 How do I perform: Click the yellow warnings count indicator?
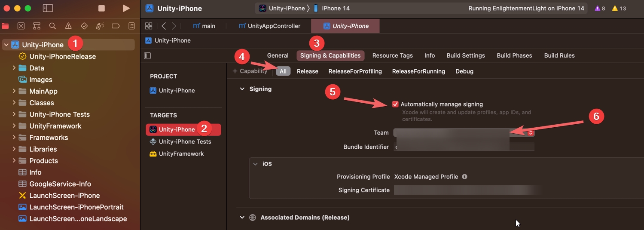[x=619, y=9]
